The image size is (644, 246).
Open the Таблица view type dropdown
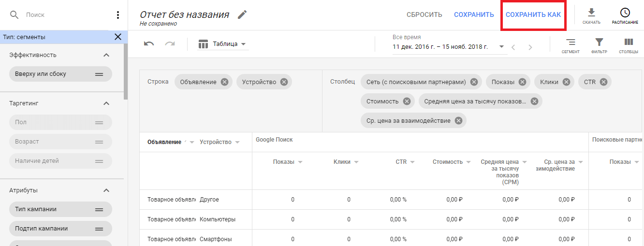(x=223, y=44)
